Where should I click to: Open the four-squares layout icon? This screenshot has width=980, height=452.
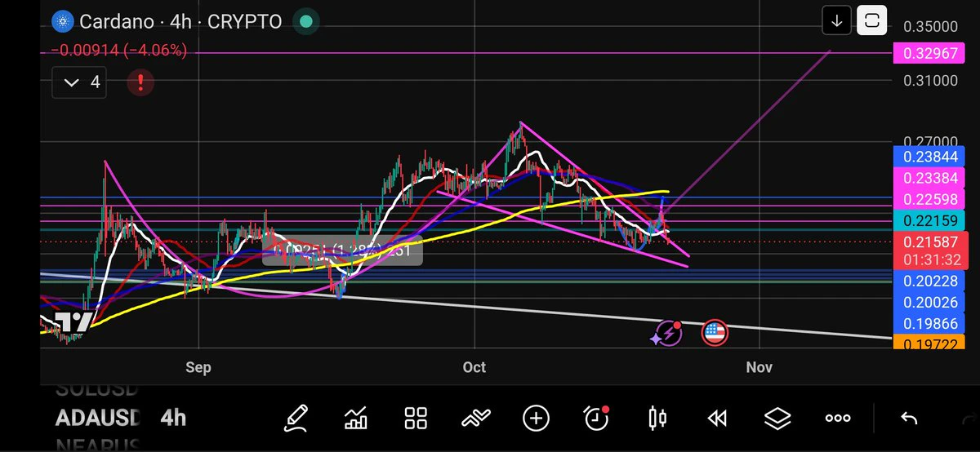[x=416, y=419]
